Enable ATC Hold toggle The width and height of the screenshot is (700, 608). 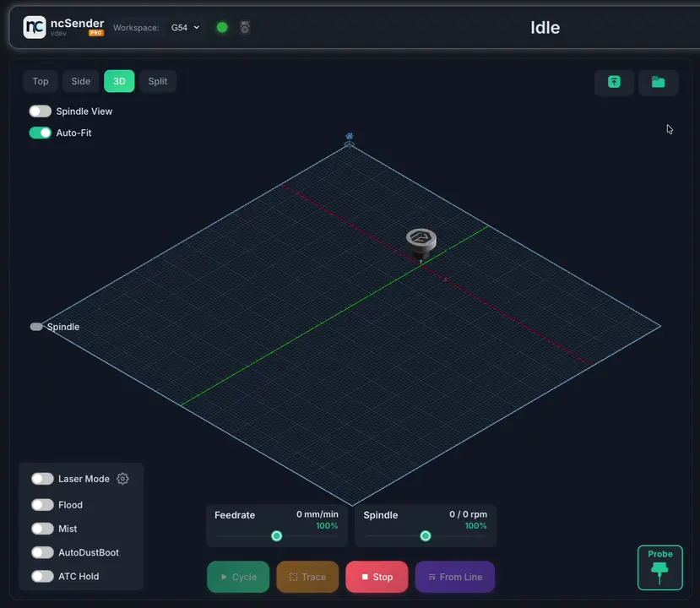(42, 576)
